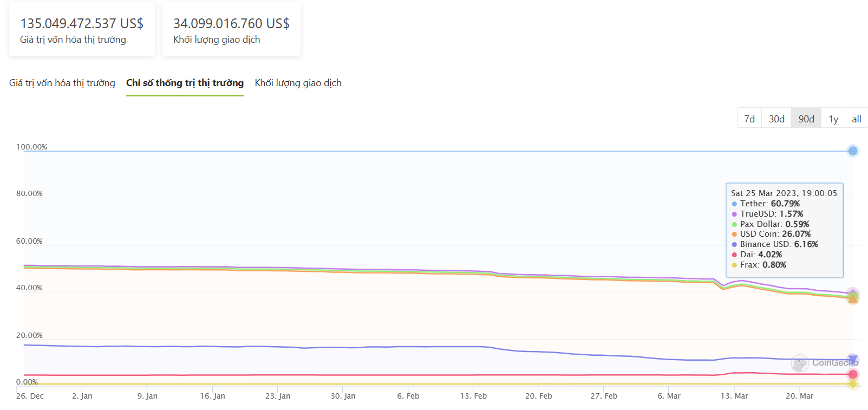Click tooltip row 'Pax Dollar: 0.59%'
The height and width of the screenshot is (410, 868).
point(770,224)
